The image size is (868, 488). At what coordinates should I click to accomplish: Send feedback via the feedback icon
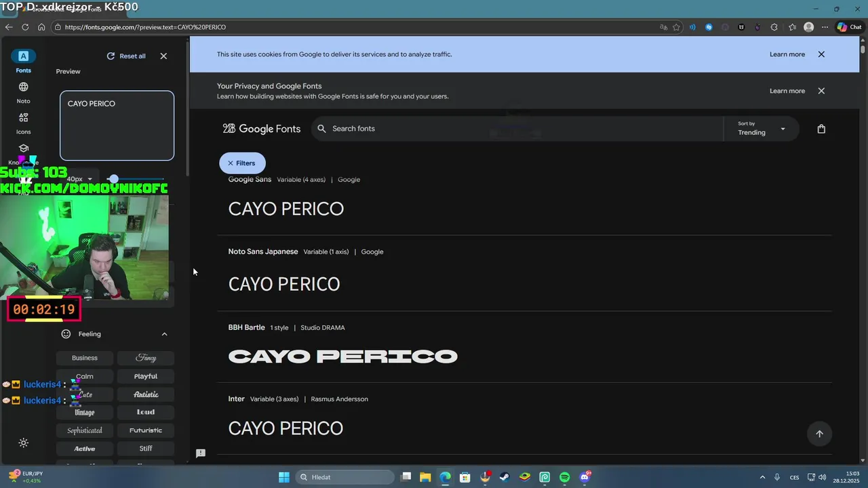(201, 453)
